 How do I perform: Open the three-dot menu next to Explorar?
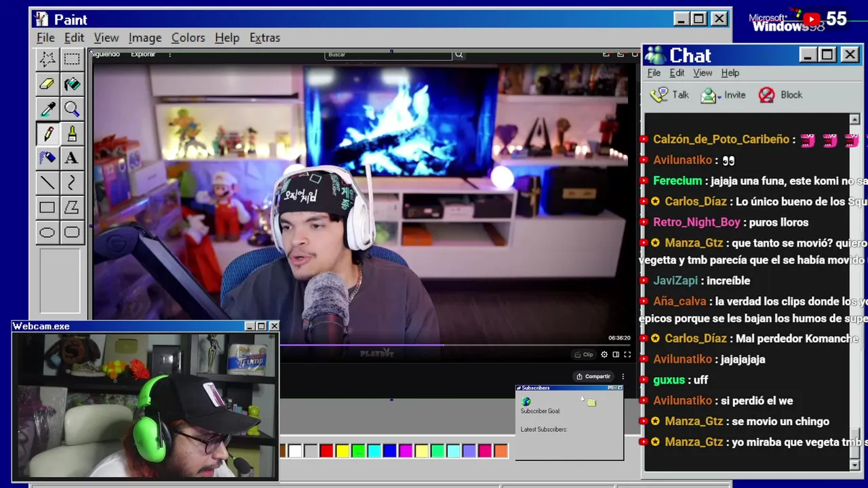[x=170, y=54]
